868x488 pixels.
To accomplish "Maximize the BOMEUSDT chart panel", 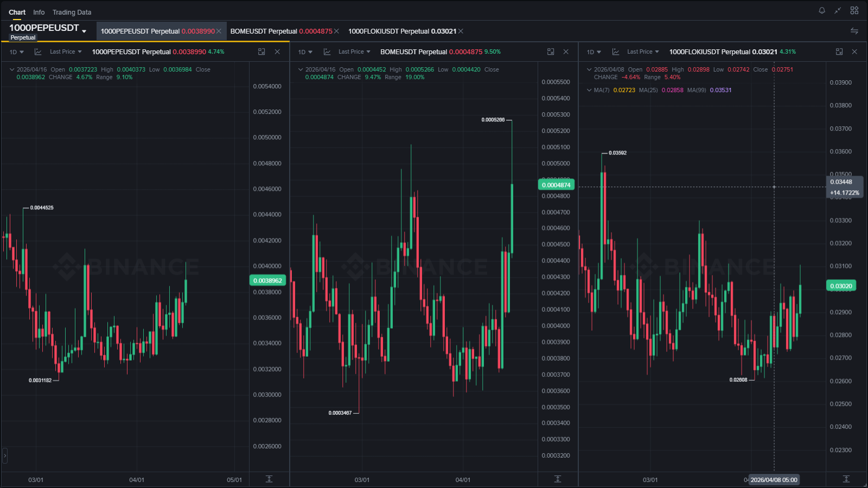I will coord(551,52).
